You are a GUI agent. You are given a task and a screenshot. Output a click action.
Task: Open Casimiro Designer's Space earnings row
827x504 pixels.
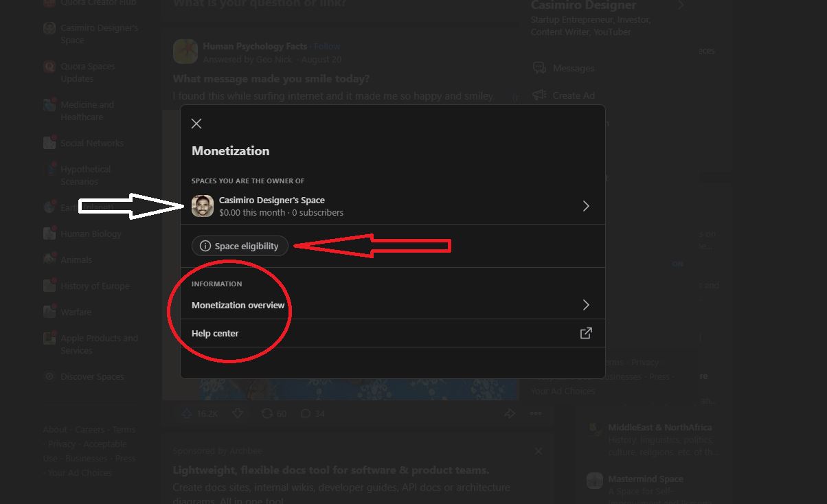point(392,206)
